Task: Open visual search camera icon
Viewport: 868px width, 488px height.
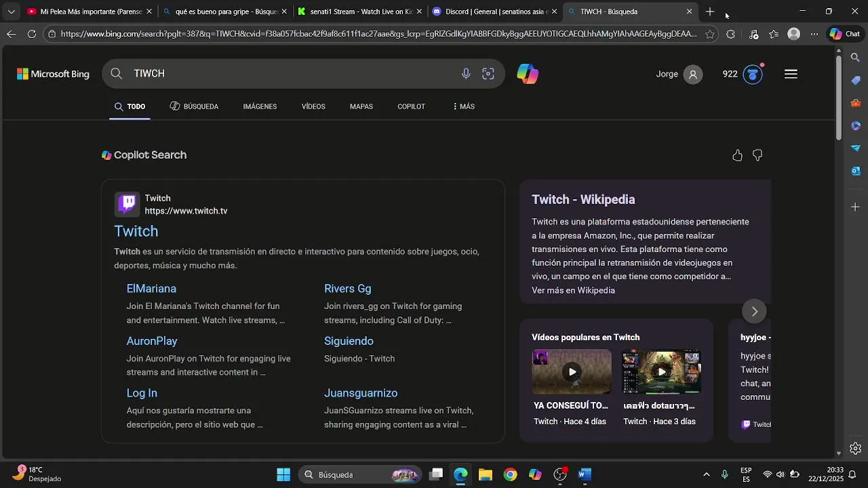Action: coord(488,74)
